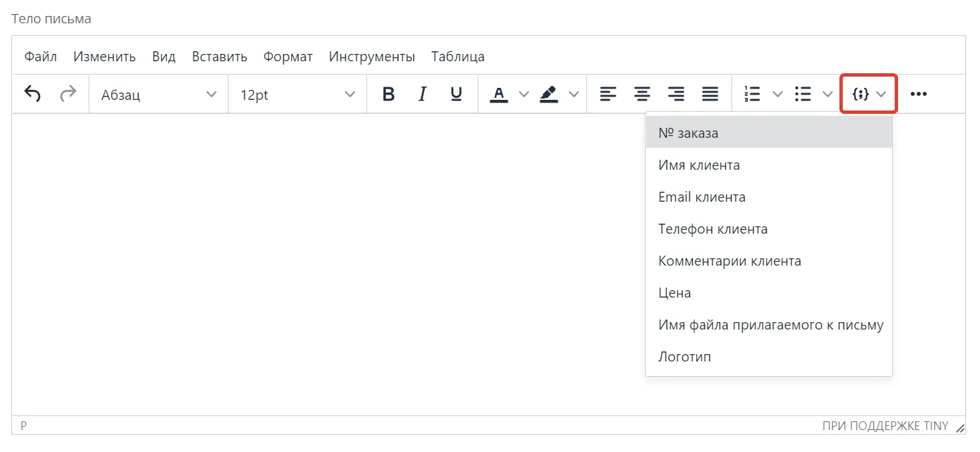Image resolution: width=980 pixels, height=452 pixels.
Task: Undo the last edit
Action: [33, 94]
